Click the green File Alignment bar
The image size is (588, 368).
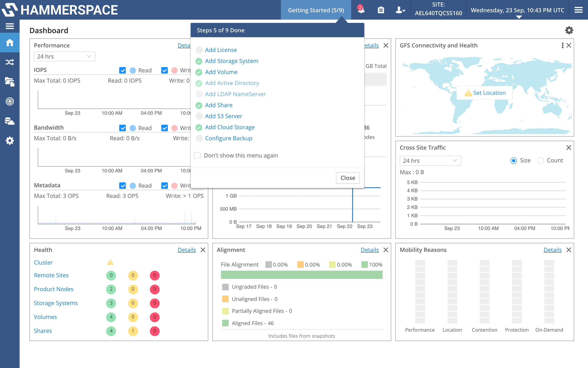(302, 275)
